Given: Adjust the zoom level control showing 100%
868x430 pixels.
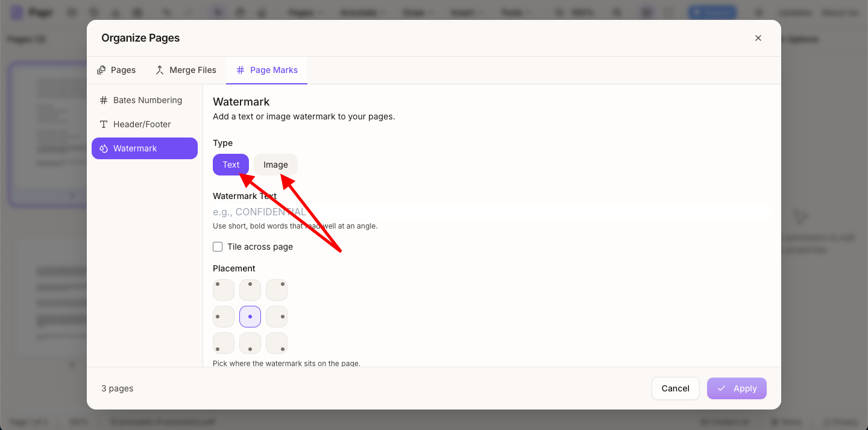Looking at the screenshot, I should (x=583, y=12).
